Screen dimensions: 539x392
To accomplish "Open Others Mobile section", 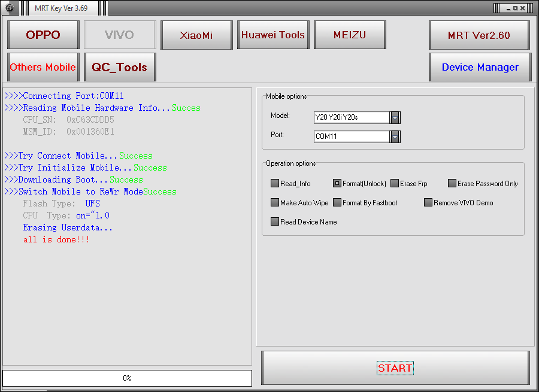I will click(43, 67).
